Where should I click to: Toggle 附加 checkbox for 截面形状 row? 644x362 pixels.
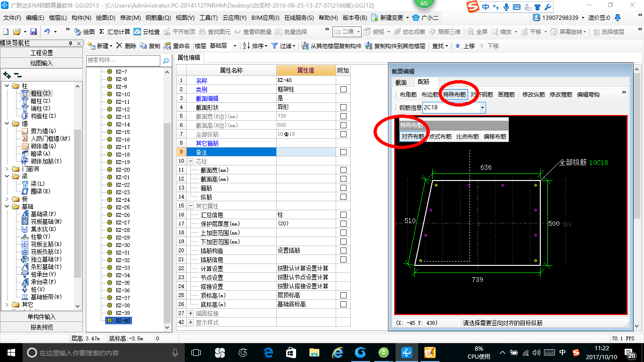click(x=343, y=107)
